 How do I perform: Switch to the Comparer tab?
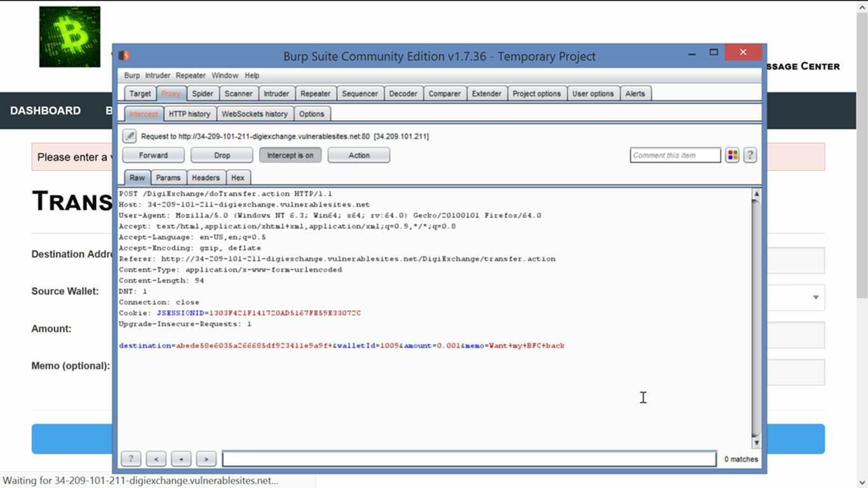[x=445, y=93]
